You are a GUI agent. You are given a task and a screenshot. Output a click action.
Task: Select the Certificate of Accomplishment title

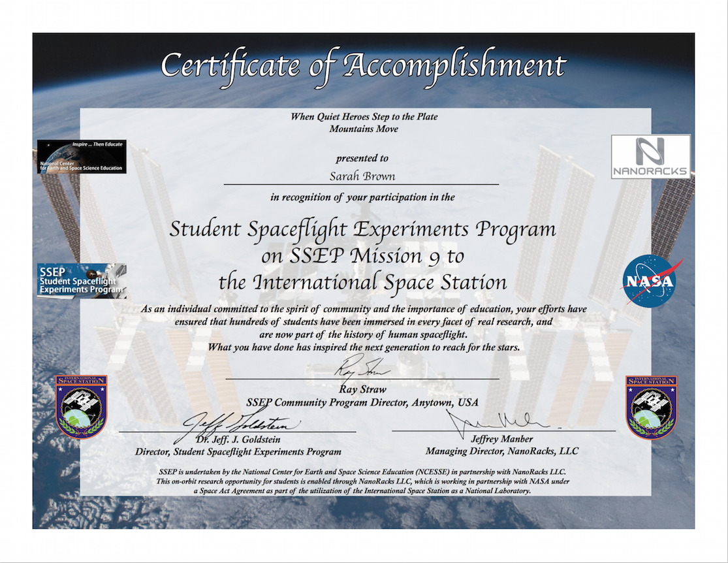point(363,65)
